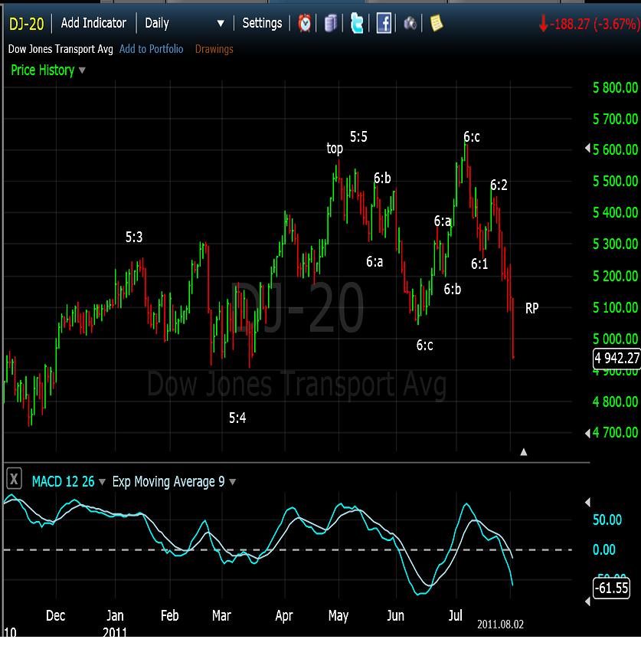Click Add Indicator in the toolbar
The height and width of the screenshot is (672, 641).
[x=93, y=23]
